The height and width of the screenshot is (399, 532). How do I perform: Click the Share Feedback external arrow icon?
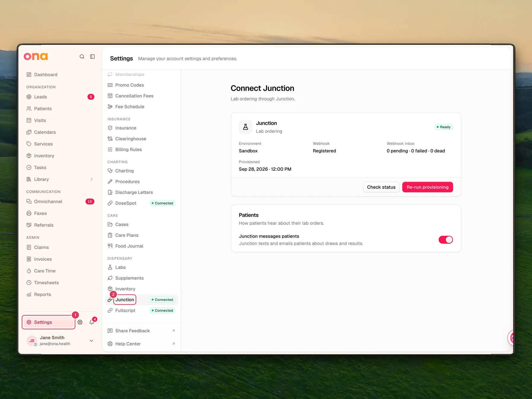[173, 331]
